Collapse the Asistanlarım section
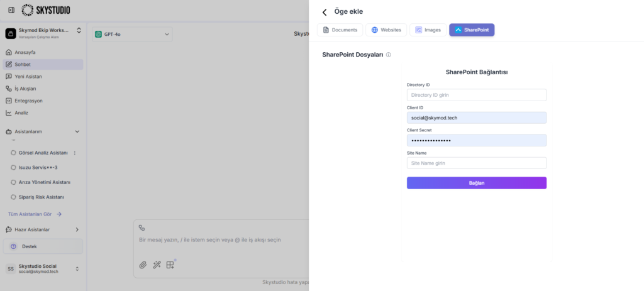 [77, 132]
